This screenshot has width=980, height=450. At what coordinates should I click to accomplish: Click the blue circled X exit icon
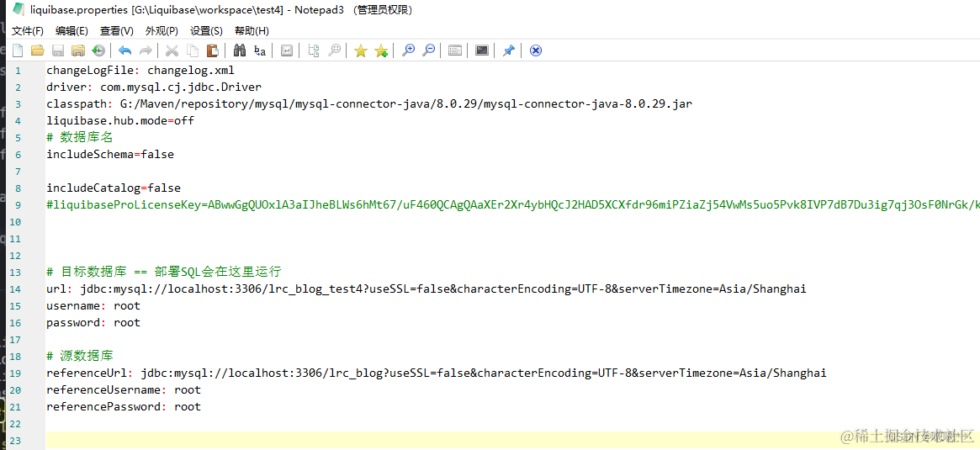point(536,50)
